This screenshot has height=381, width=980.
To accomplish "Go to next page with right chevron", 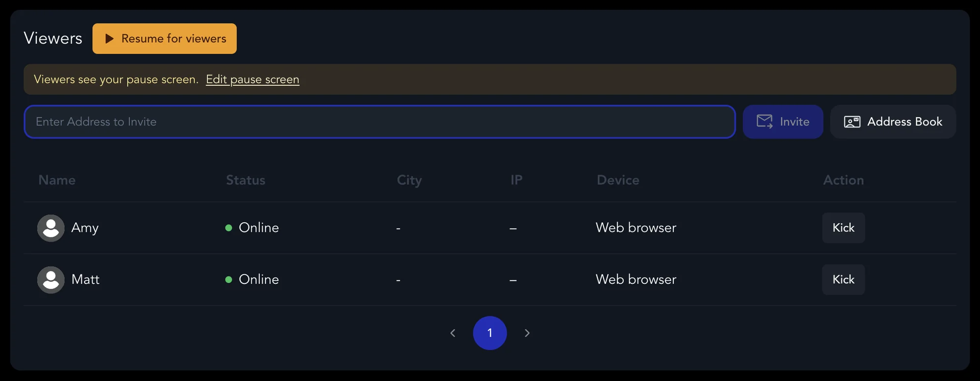I will coord(527,333).
